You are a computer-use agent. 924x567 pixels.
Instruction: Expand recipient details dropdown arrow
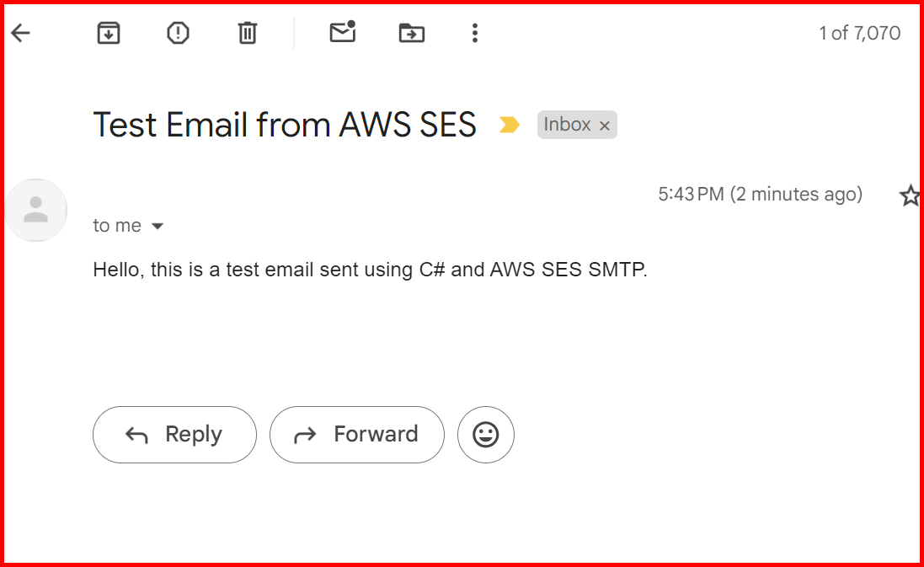(x=158, y=226)
